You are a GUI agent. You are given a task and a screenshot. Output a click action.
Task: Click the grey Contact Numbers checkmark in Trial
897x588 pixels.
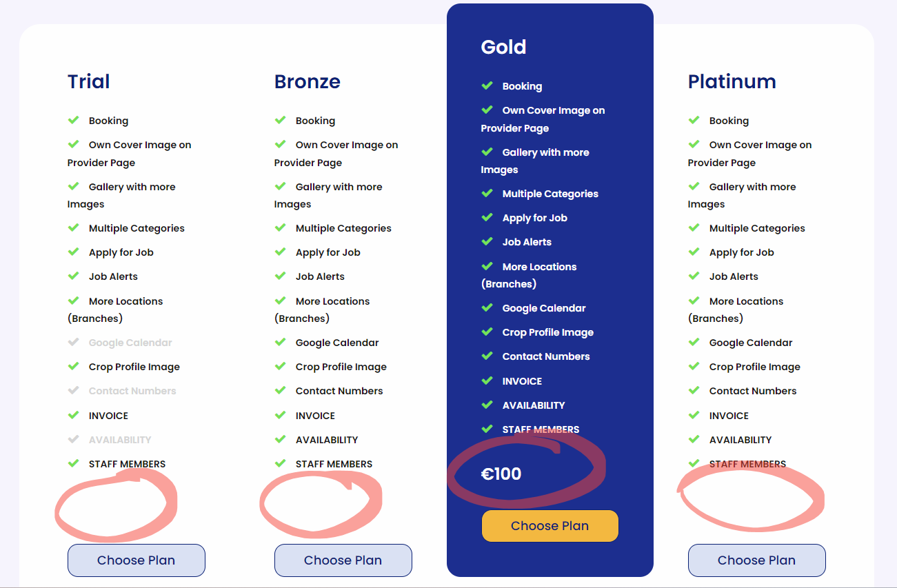73,390
